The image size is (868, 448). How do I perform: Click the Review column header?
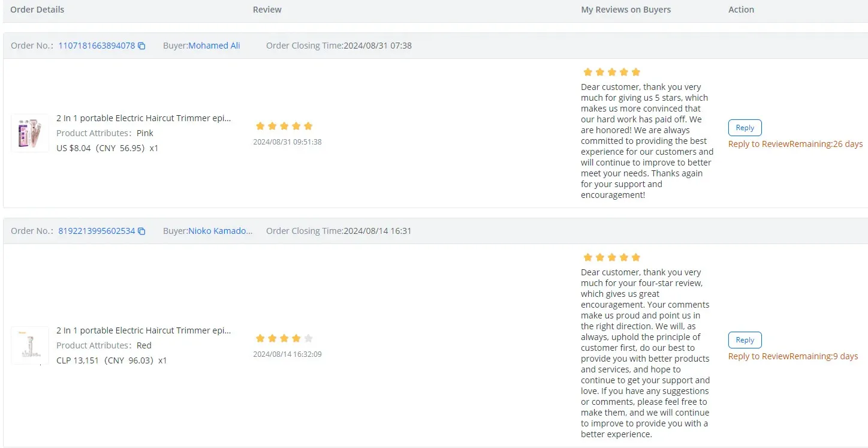click(267, 10)
